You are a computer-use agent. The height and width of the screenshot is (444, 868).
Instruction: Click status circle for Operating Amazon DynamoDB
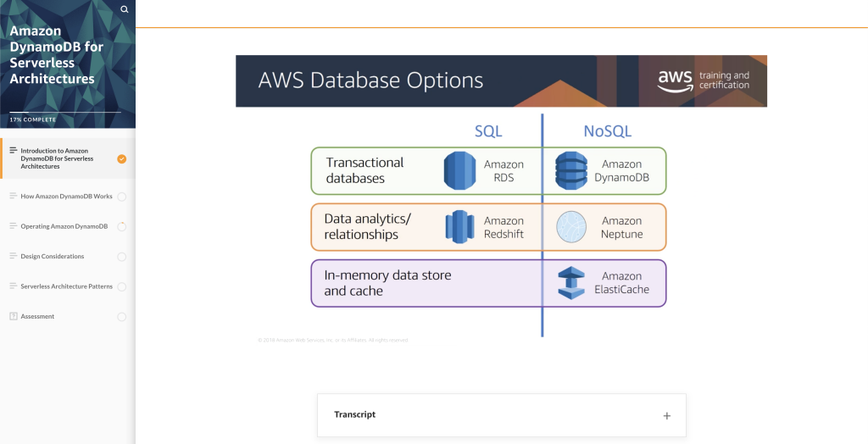click(122, 226)
